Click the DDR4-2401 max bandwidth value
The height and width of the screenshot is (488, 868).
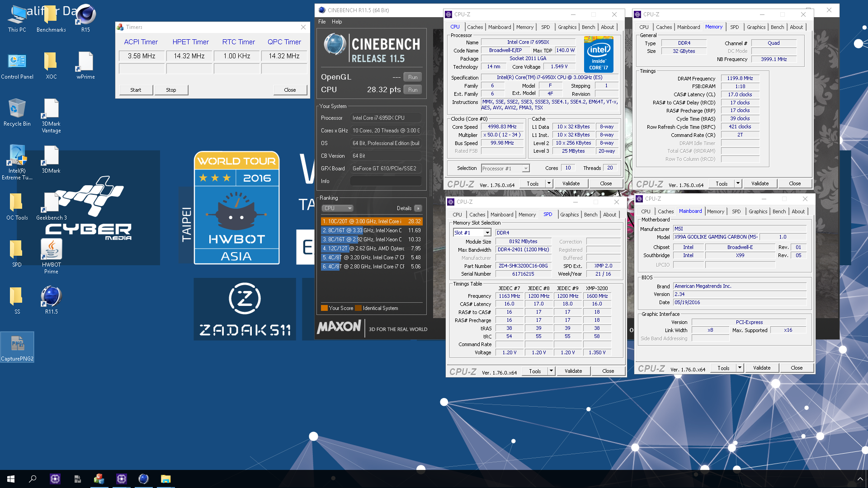click(523, 250)
